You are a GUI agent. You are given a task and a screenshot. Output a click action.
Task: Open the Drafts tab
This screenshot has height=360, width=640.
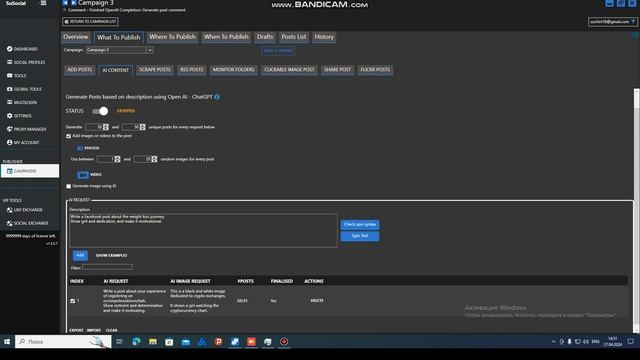[x=265, y=37]
